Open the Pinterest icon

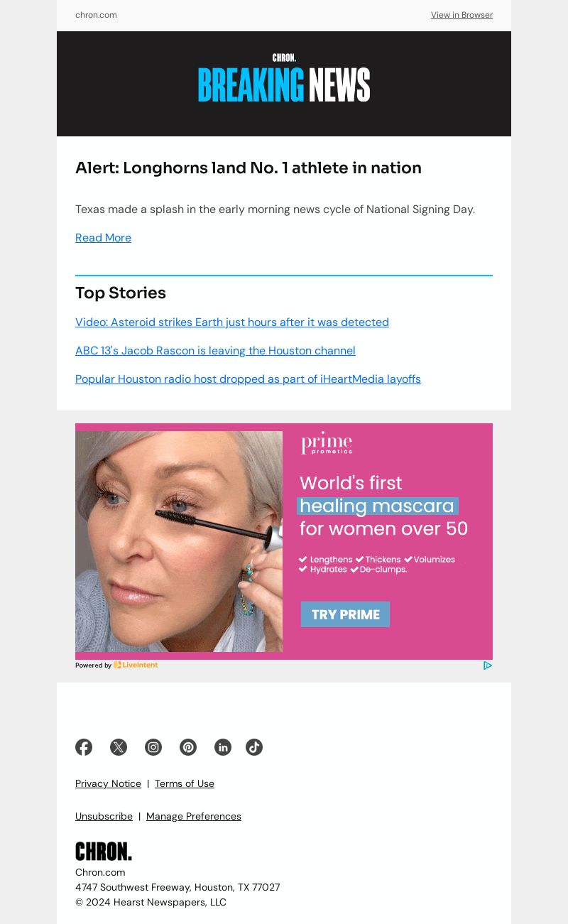188,747
